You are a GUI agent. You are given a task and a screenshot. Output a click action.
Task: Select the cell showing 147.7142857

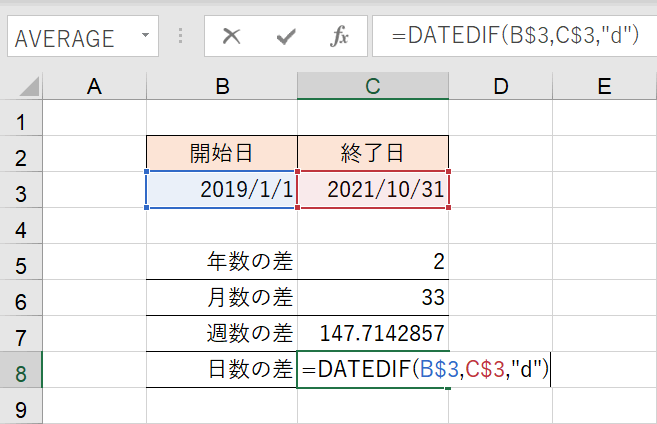[373, 334]
